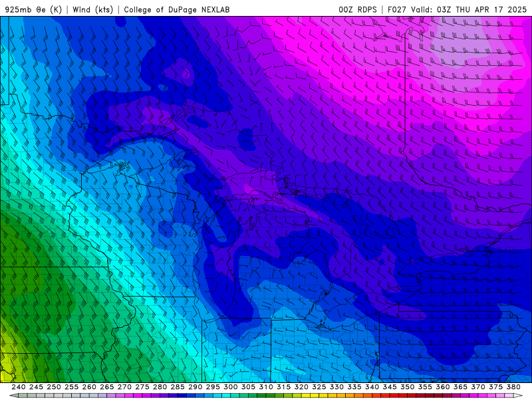Click the 250 value on the color scale

(54, 387)
